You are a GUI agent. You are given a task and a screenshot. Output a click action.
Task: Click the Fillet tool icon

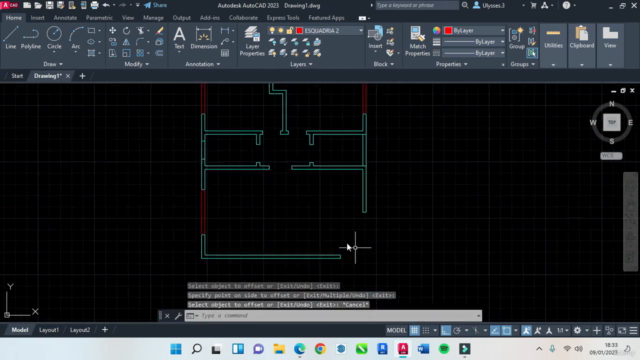(x=140, y=42)
